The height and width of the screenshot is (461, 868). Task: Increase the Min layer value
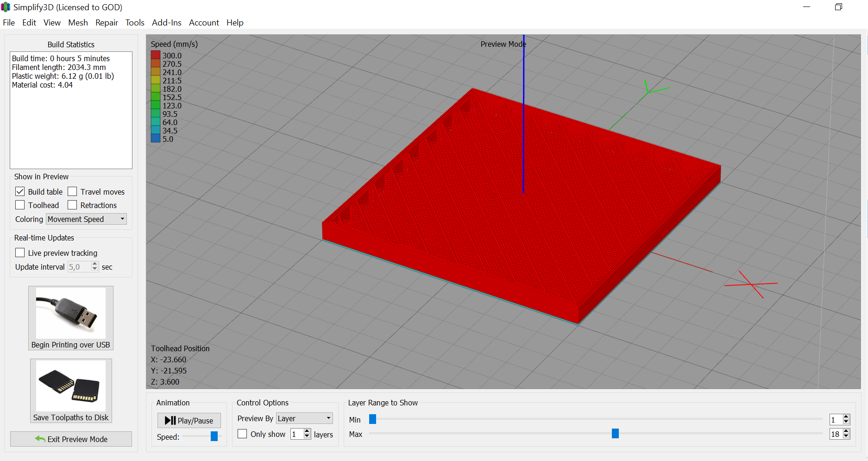pyautogui.click(x=846, y=417)
